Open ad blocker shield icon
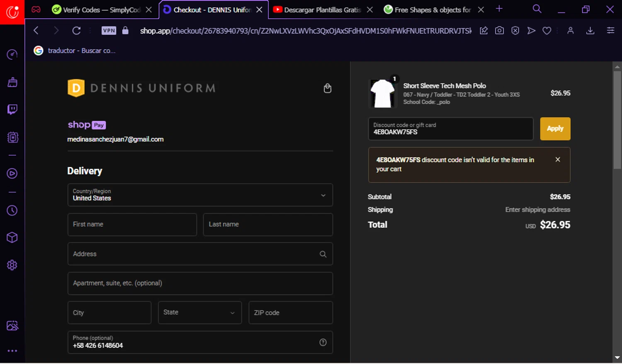 click(x=515, y=30)
